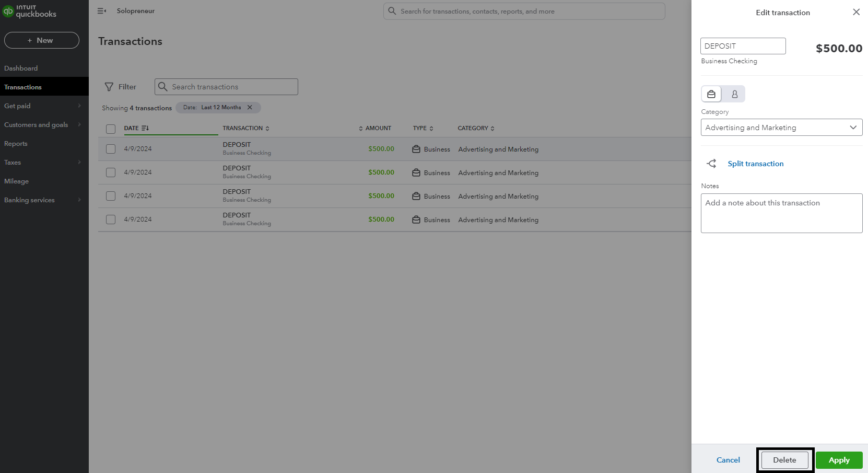Select the Personal type person icon
The width and height of the screenshot is (868, 473).
[734, 94]
